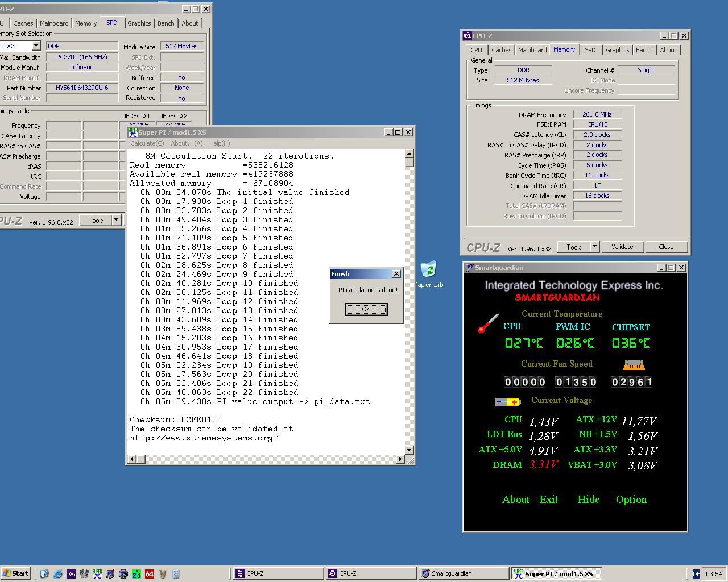Open the About...(A) menu in Super PI
Viewport: 728px width, 582px height.
[187, 143]
